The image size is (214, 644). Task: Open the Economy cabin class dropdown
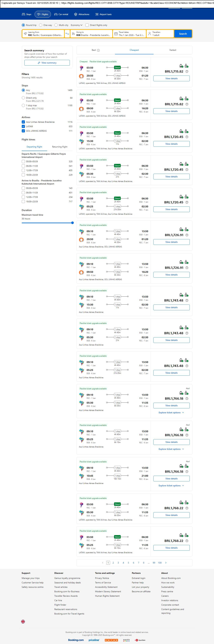tap(76, 25)
